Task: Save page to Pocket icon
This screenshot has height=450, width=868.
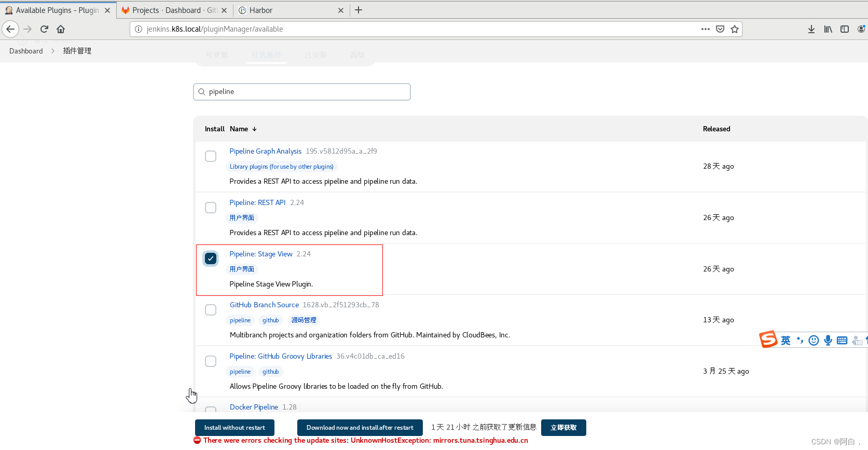Action: (x=720, y=29)
